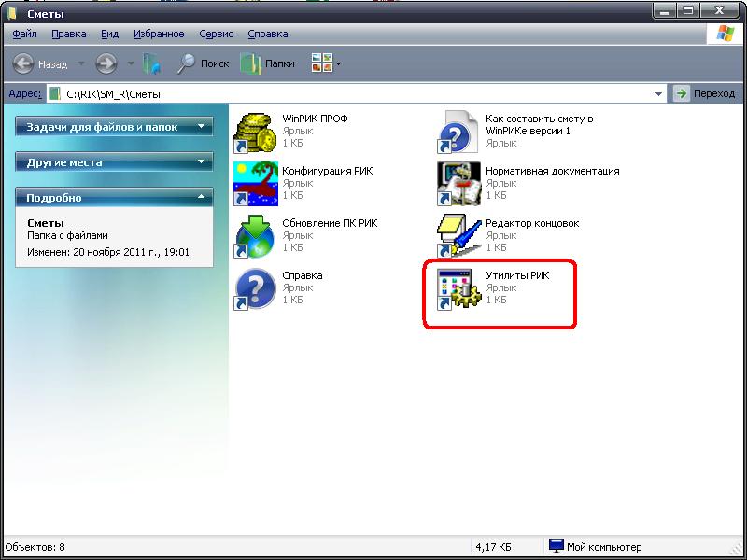
Task: Click the Мой компьютер status bar icon
Action: click(x=556, y=546)
